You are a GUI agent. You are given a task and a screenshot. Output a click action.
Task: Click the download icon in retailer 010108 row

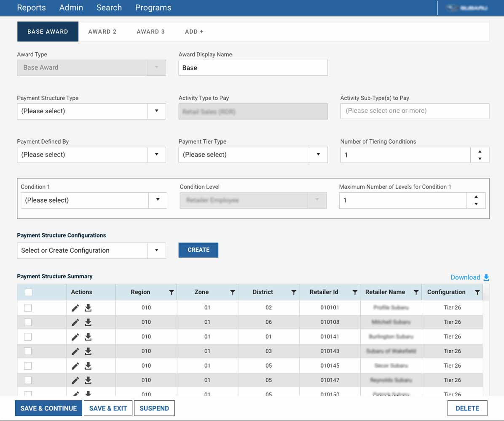(x=88, y=322)
